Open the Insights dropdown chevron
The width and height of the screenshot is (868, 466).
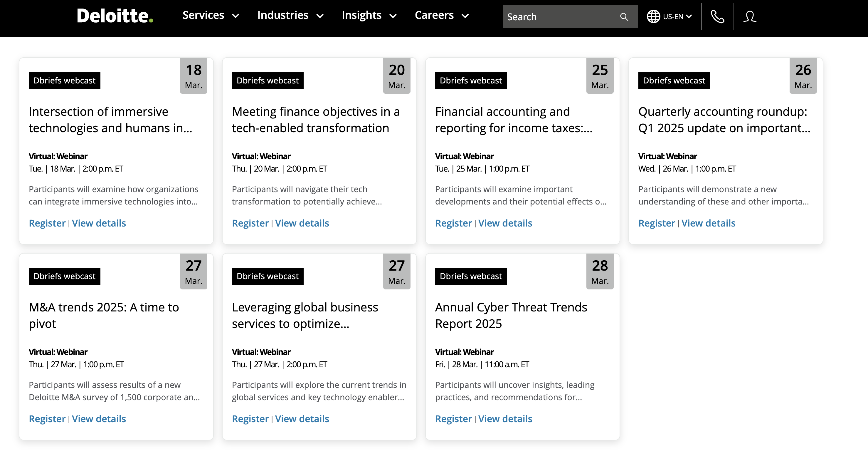(393, 16)
